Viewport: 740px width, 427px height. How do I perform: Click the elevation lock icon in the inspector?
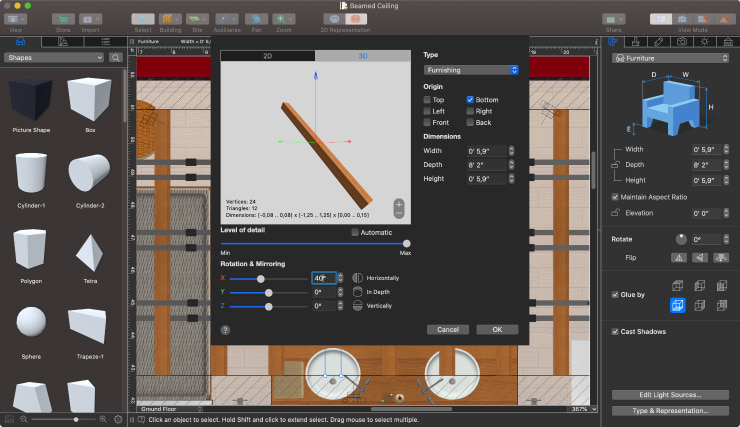tap(615, 213)
